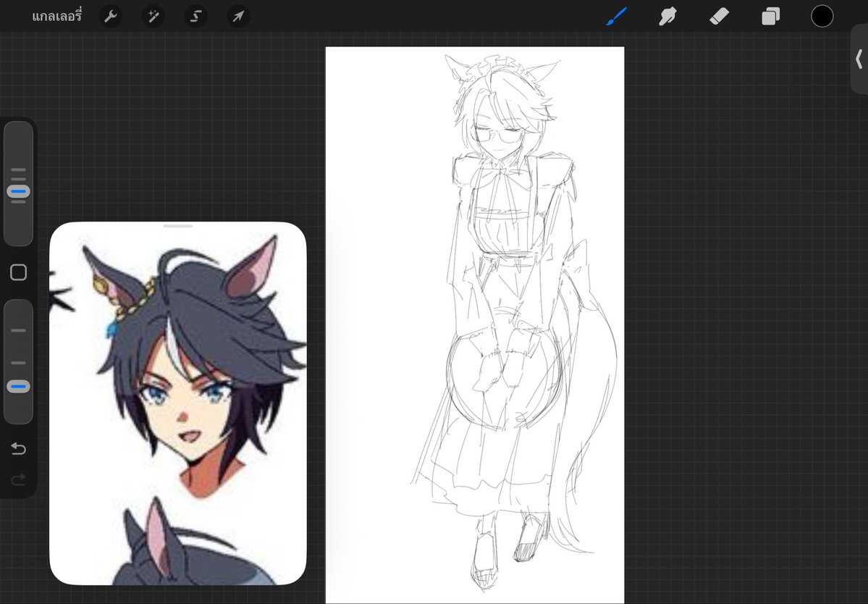Image resolution: width=868 pixels, height=604 pixels.
Task: Redo the last undone stroke
Action: point(18,479)
